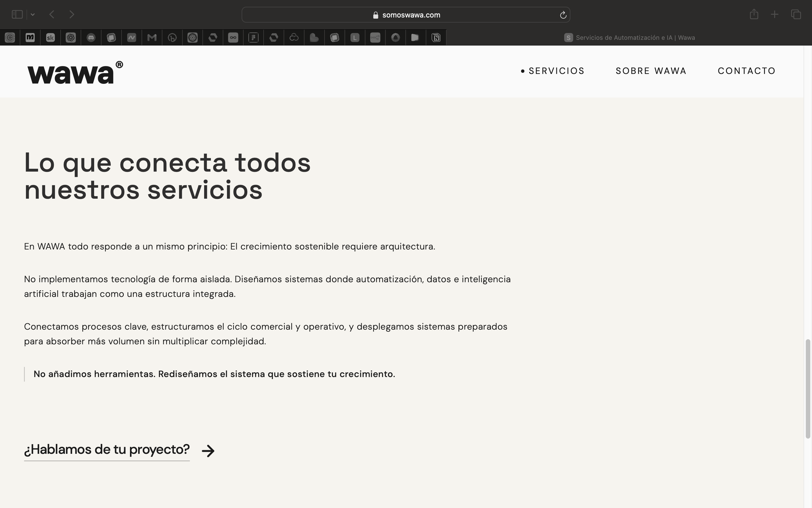Open the pinned tab with the heart icon
The image size is (812, 508).
[x=314, y=38]
